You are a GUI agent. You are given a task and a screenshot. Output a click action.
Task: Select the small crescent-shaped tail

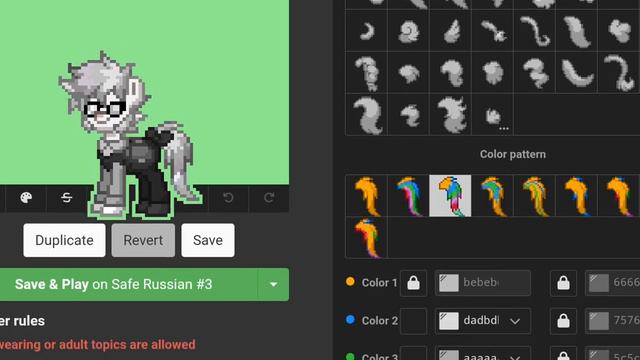pyautogui.click(x=367, y=31)
